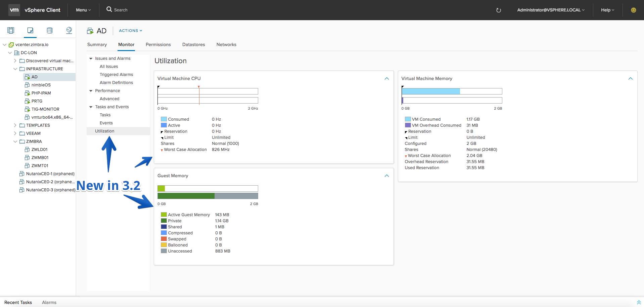Collapse the Issues and Alarms section
Viewport: 644px width, 307px height.
tap(91, 59)
